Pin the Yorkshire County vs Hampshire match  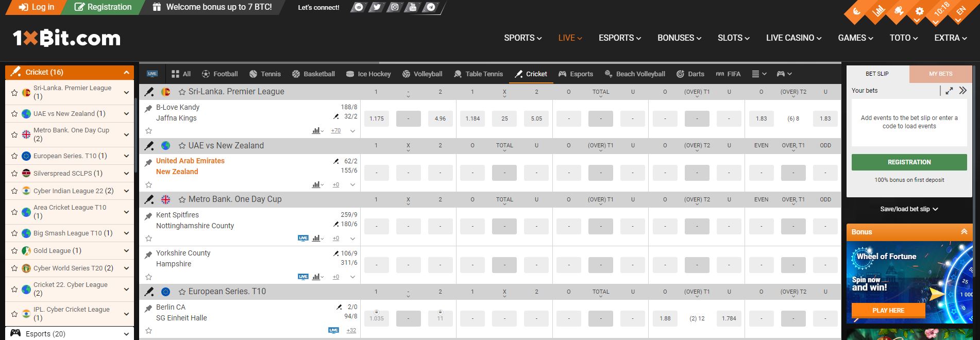point(148,254)
